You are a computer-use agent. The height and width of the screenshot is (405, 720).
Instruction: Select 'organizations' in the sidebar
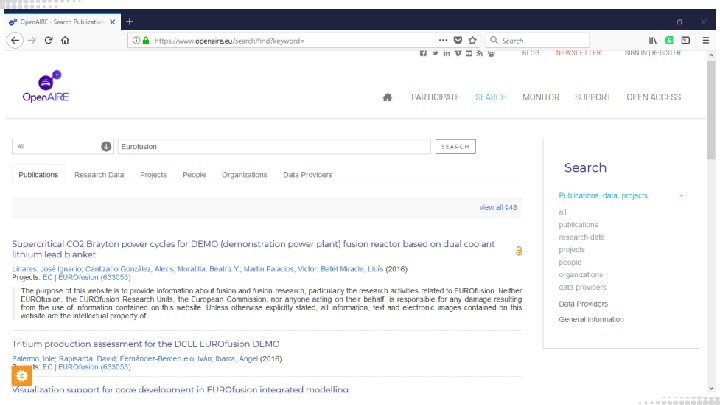[x=580, y=275]
